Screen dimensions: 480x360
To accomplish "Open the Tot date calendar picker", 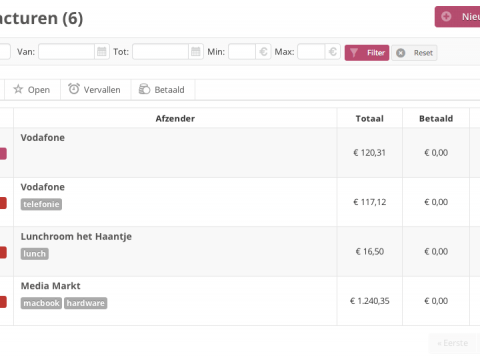I will (196, 52).
